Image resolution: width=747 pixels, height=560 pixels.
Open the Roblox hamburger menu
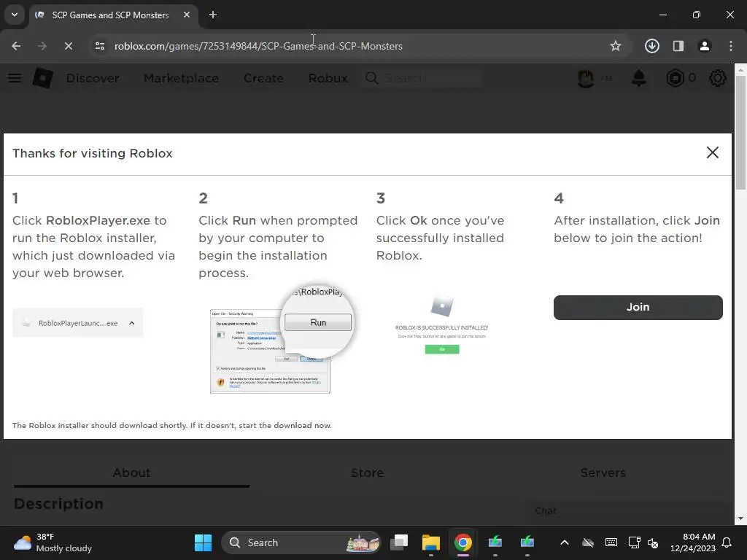point(15,78)
